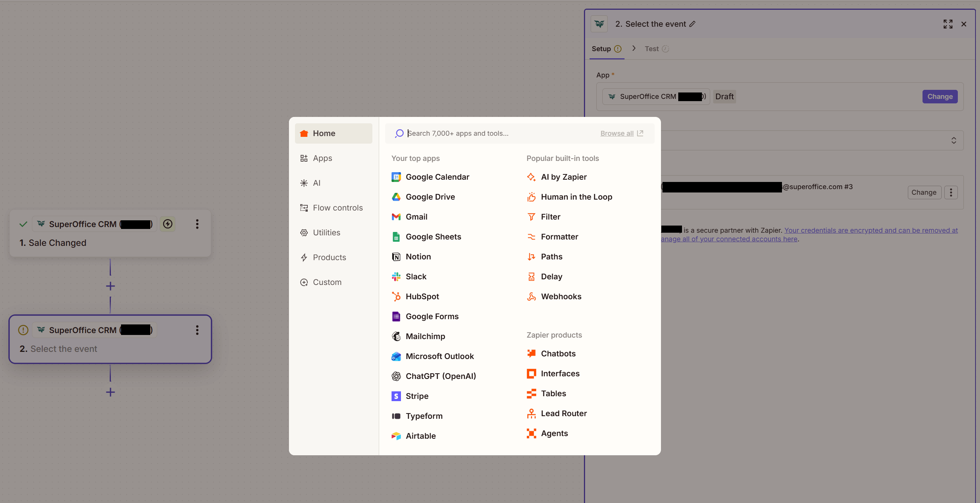Screen dimensions: 980x503
Task: Switch to the Test tab
Action: [x=652, y=48]
